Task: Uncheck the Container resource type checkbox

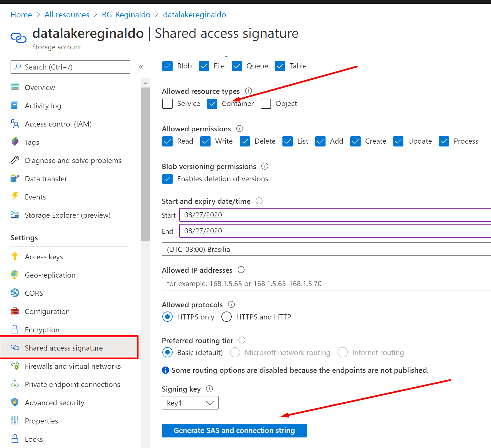Action: pyautogui.click(x=212, y=104)
